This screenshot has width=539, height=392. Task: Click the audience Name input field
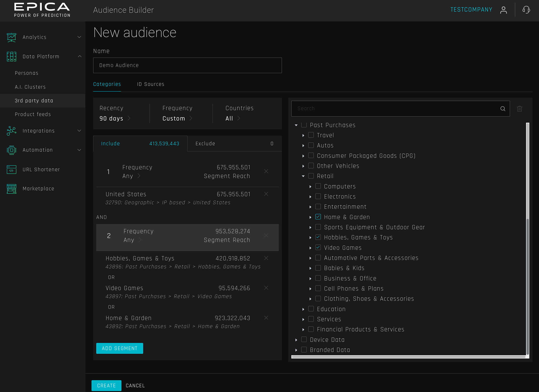click(x=187, y=65)
